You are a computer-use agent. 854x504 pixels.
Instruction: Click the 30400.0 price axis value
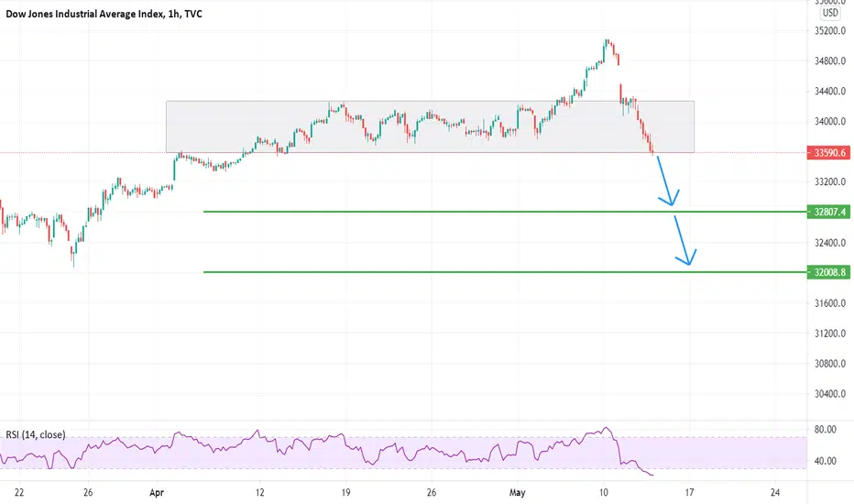830,394
